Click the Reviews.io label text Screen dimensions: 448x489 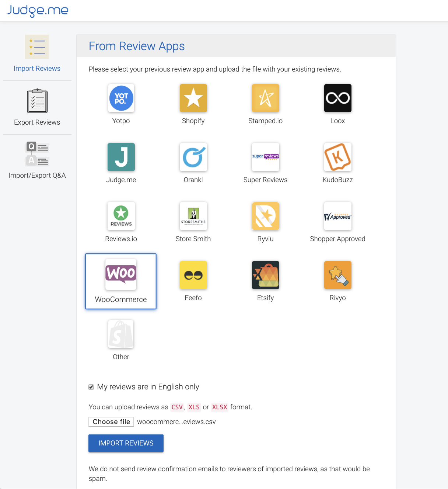tap(121, 239)
